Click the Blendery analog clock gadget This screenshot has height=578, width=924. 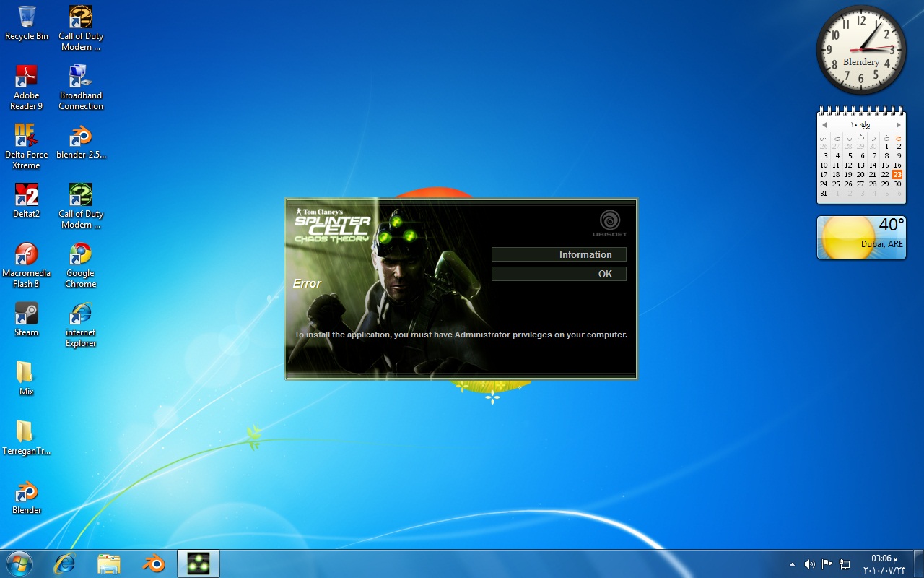(861, 50)
